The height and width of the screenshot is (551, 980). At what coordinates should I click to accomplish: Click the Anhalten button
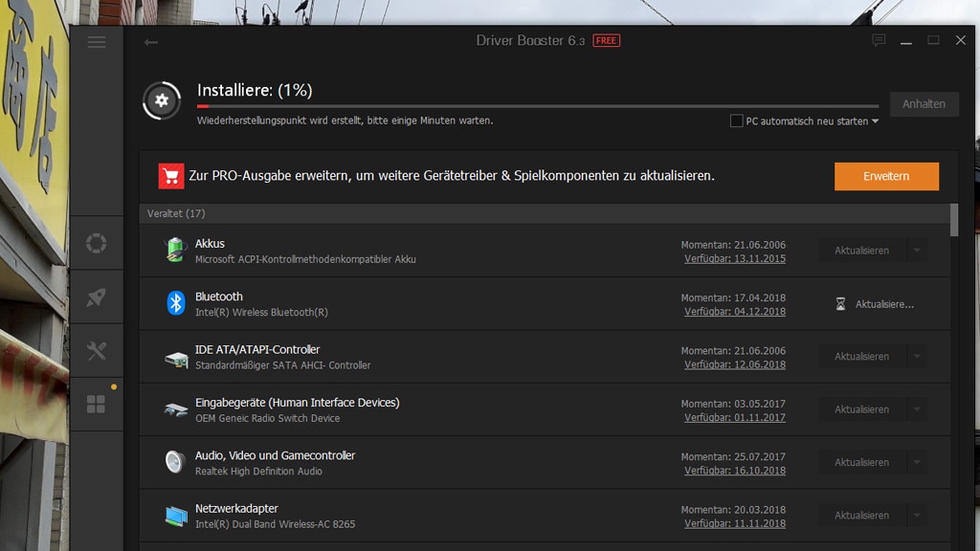pos(924,103)
